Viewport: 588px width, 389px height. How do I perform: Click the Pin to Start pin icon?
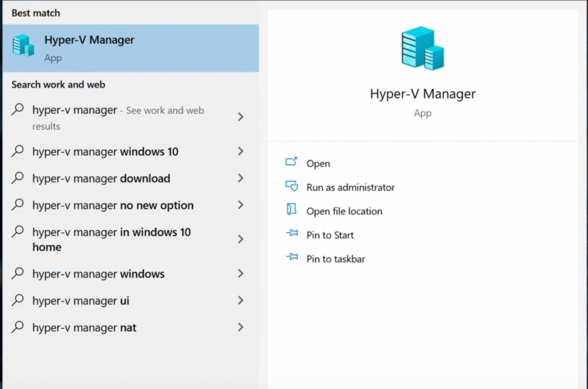point(292,234)
